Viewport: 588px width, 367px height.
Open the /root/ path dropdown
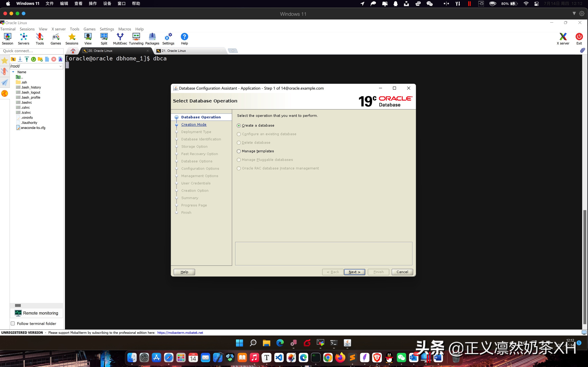[x=60, y=66]
